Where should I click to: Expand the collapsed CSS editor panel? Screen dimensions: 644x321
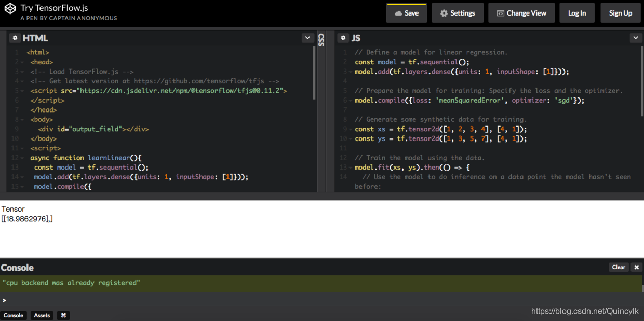pos(321,40)
